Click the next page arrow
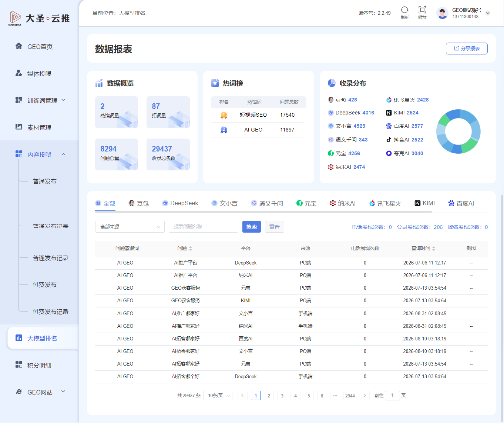 click(x=365, y=396)
